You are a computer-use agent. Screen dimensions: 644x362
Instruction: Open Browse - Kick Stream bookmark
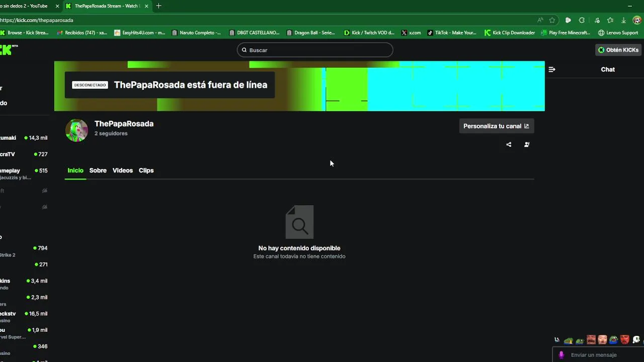(x=25, y=33)
